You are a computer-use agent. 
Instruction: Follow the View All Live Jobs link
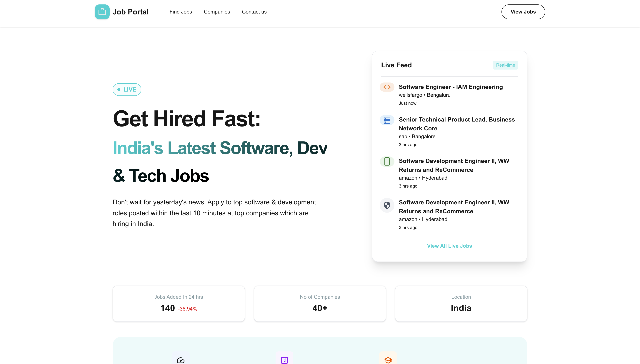449,246
